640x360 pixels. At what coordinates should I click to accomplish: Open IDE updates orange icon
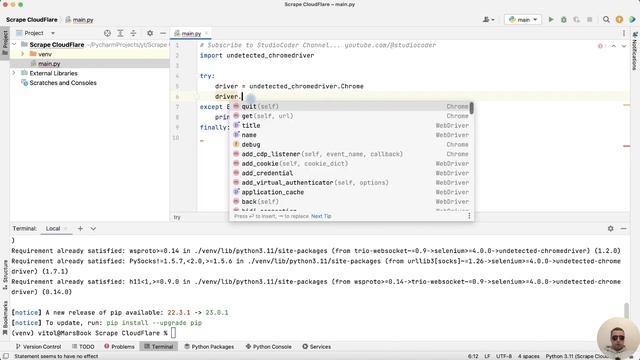619,20
